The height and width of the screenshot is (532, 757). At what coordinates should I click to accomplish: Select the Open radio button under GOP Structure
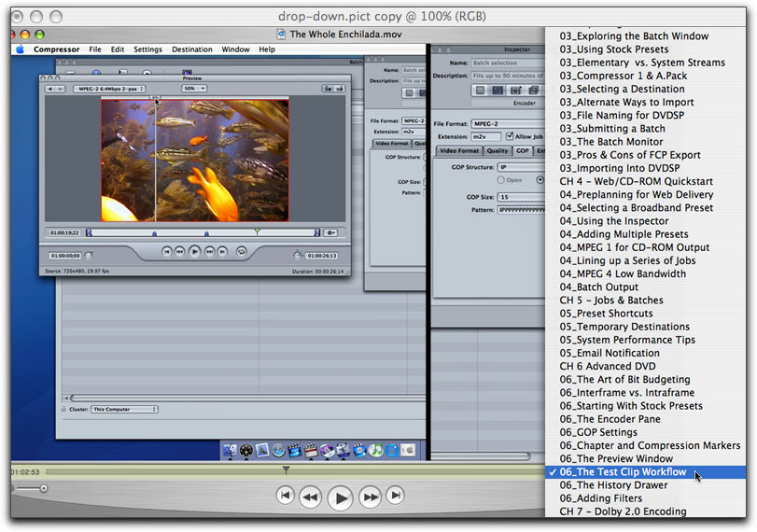click(x=500, y=179)
